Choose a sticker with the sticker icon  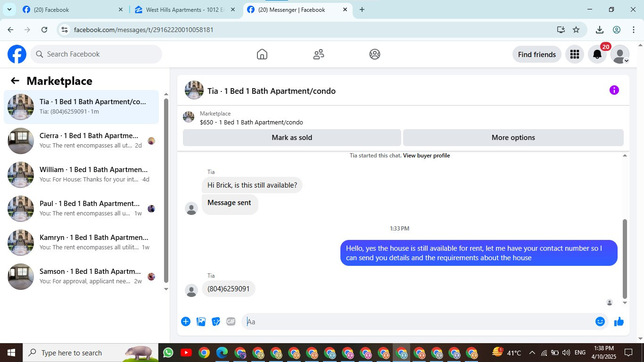point(216,321)
